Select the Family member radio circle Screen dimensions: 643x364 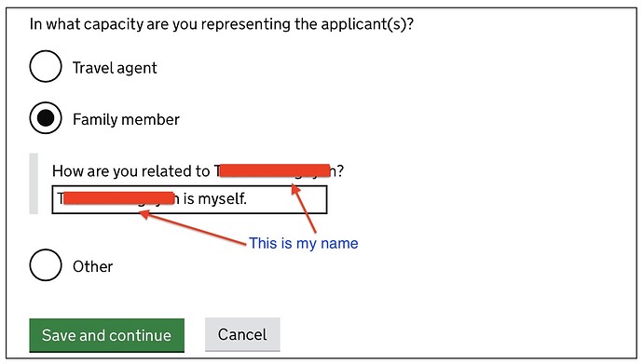pyautogui.click(x=46, y=118)
